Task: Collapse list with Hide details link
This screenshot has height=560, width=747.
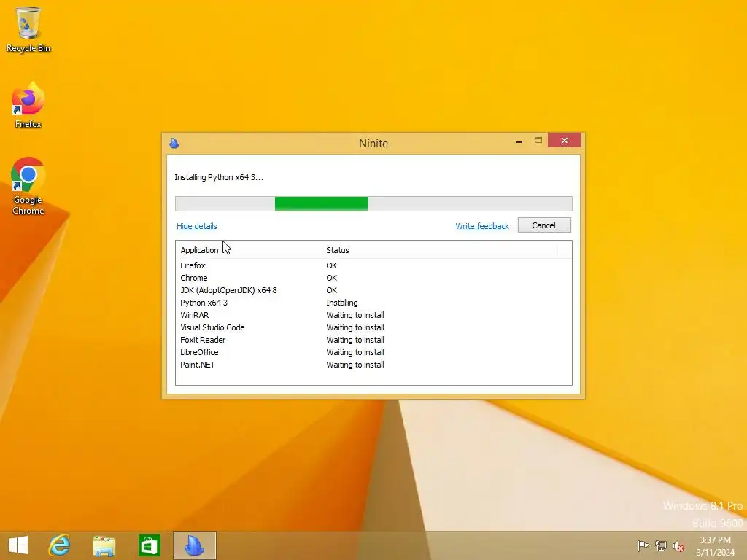Action: click(x=197, y=226)
